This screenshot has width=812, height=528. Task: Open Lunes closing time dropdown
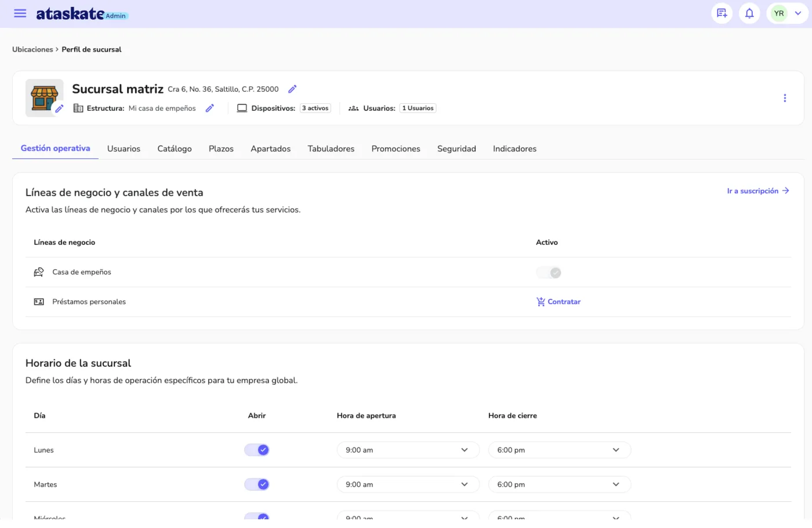click(560, 450)
